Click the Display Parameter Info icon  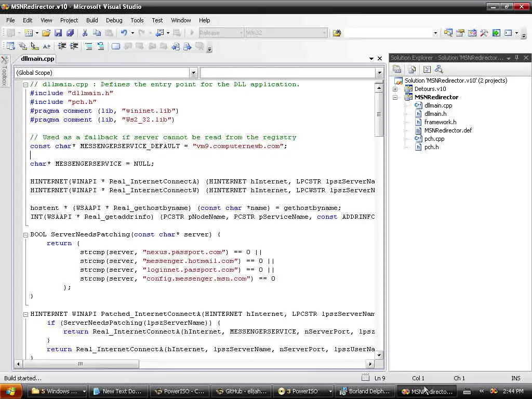click(x=23, y=46)
